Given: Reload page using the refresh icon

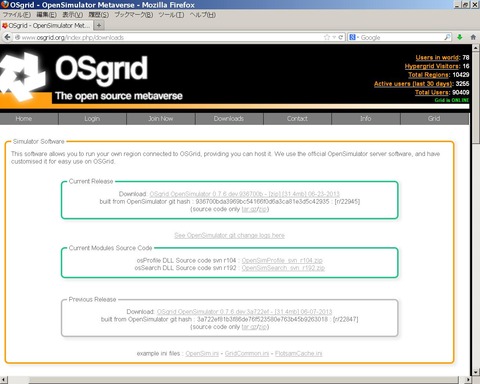Looking at the screenshot, I should click(x=341, y=37).
